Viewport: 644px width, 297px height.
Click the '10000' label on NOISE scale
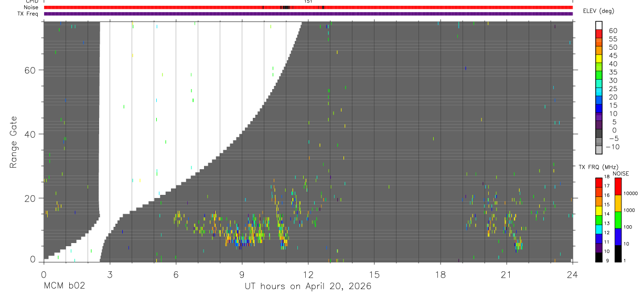tap(631, 193)
